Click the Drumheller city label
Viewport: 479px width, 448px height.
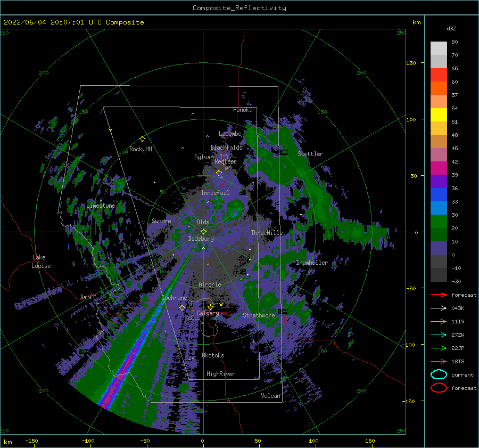click(x=312, y=263)
